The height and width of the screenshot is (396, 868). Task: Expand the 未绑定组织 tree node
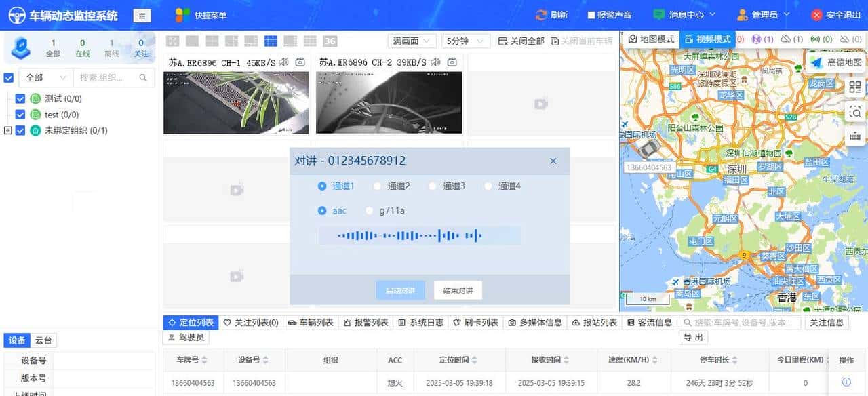8,128
